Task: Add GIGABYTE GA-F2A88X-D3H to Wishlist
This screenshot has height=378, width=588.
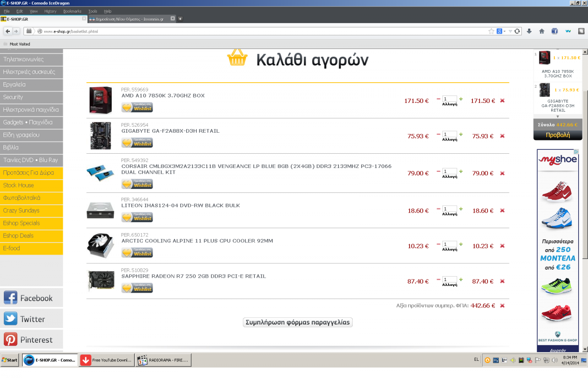Action: pos(137,142)
